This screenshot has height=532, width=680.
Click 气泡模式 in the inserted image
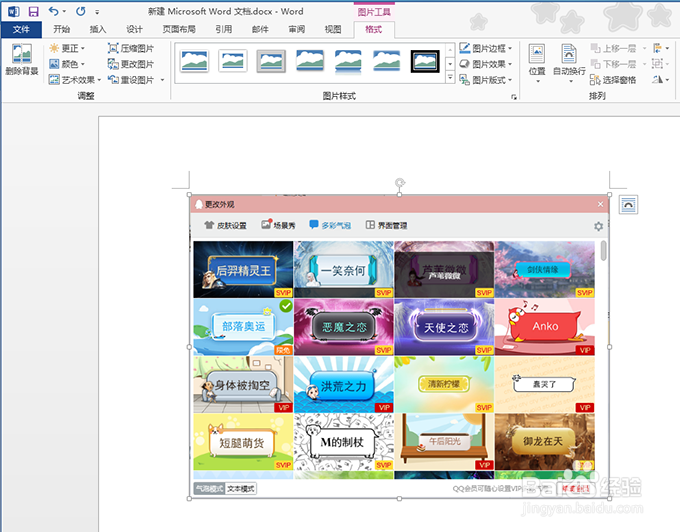(209, 489)
